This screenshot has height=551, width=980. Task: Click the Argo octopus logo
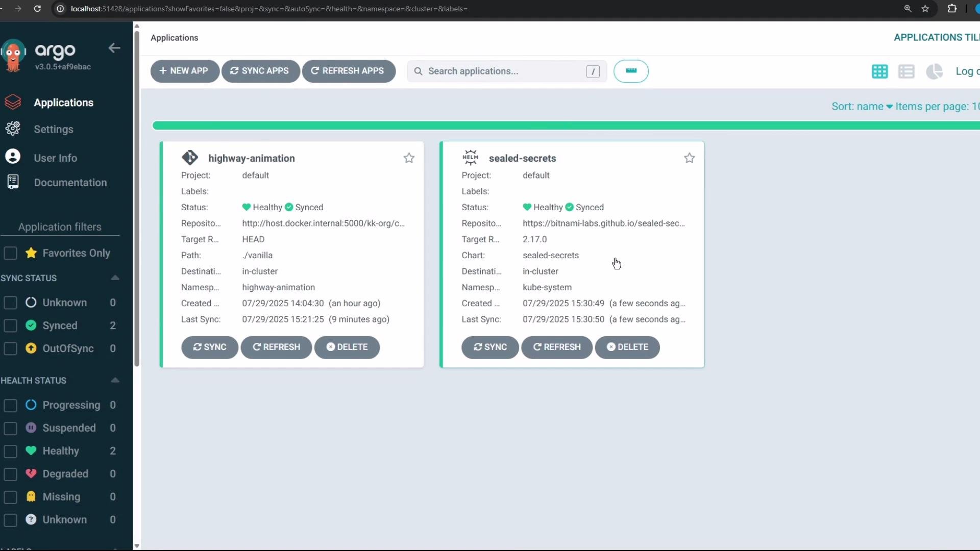(13, 55)
